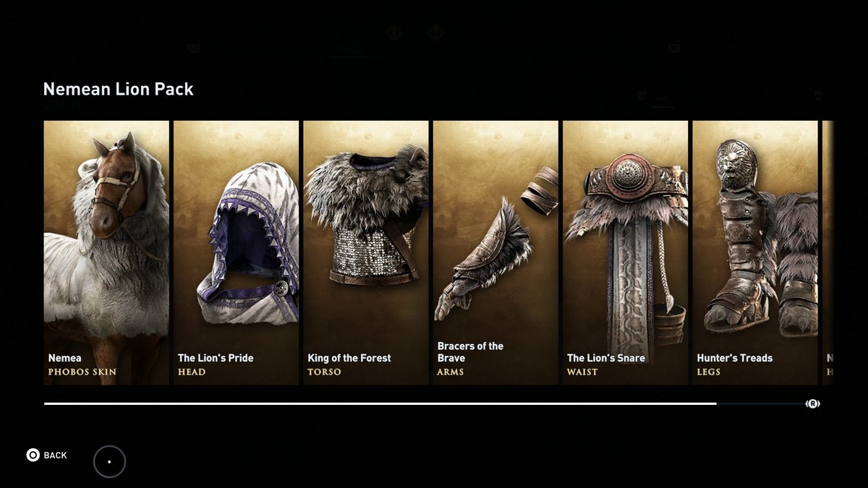Go back using the BACK label
Image resolution: width=868 pixels, height=488 pixels.
coord(56,455)
